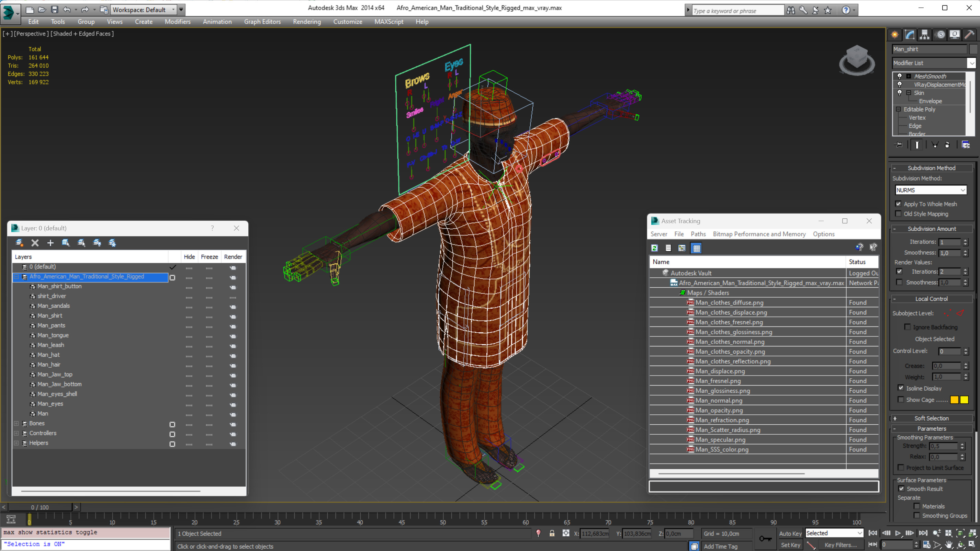This screenshot has width=980, height=551.
Task: Click Shaded + Edged Faces viewport label
Action: pyautogui.click(x=82, y=33)
